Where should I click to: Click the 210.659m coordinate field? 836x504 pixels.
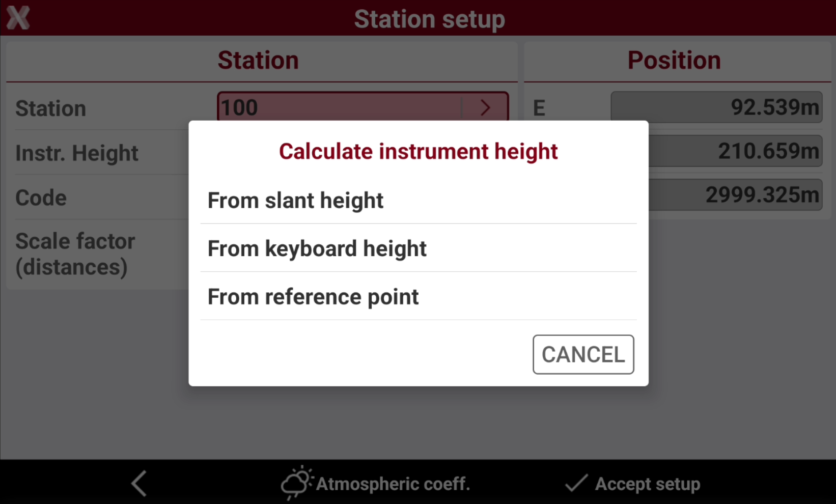click(x=735, y=151)
